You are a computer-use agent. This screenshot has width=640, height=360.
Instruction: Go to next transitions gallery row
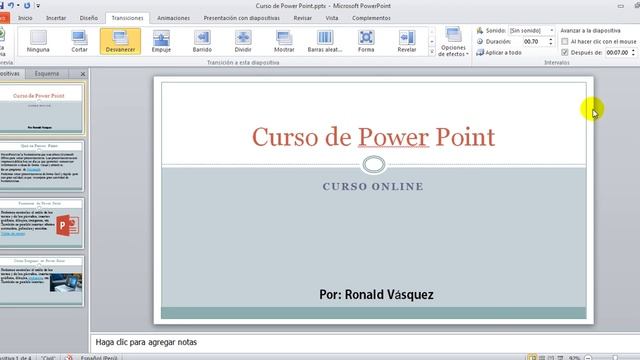click(x=432, y=42)
